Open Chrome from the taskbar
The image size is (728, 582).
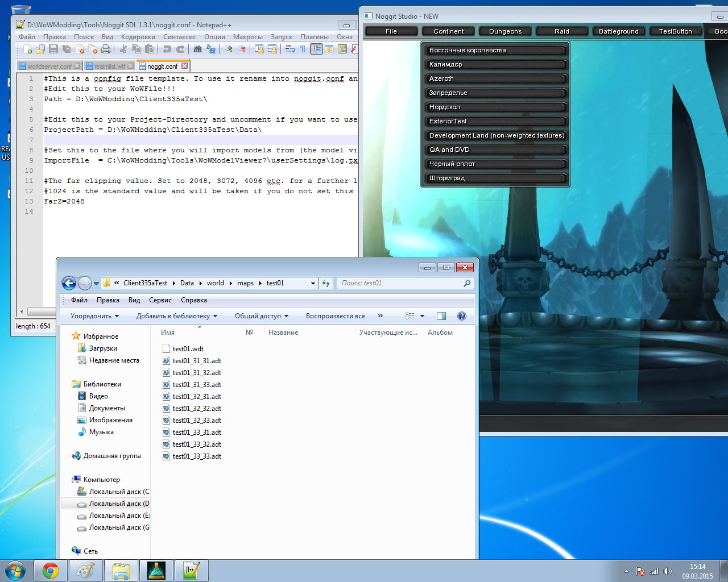pyautogui.click(x=51, y=571)
